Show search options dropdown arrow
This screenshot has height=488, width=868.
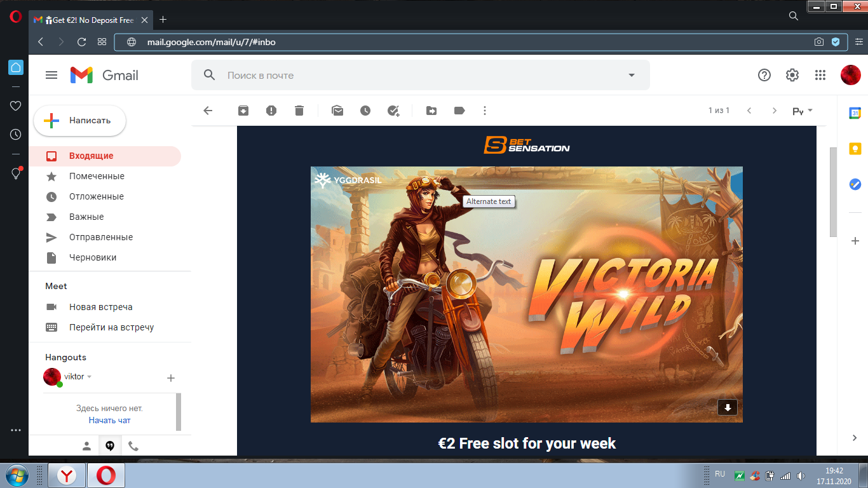coord(632,75)
